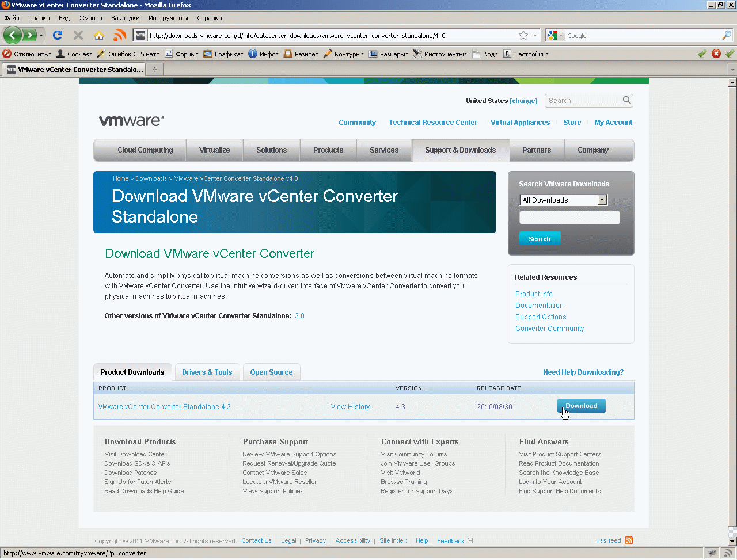Switch to the Drivers & Tools tab
737x560 pixels.
207,372
